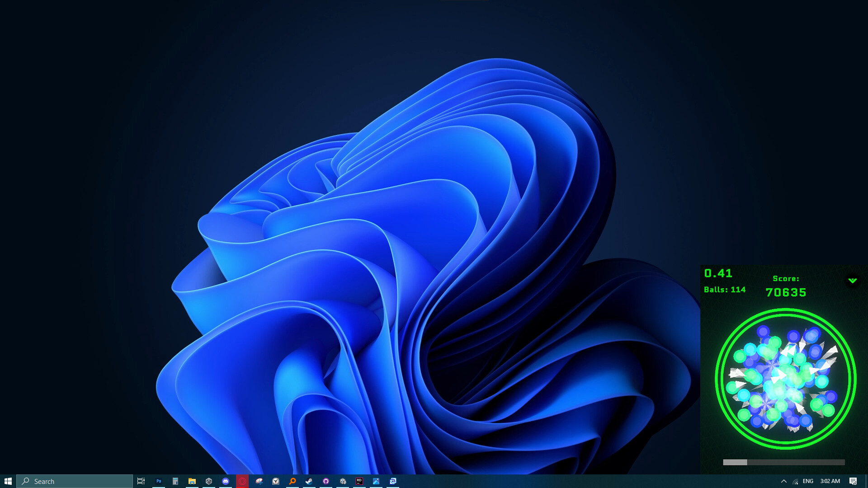The height and width of the screenshot is (488, 868).
Task: Open Discord from the taskbar
Action: pyautogui.click(x=225, y=481)
